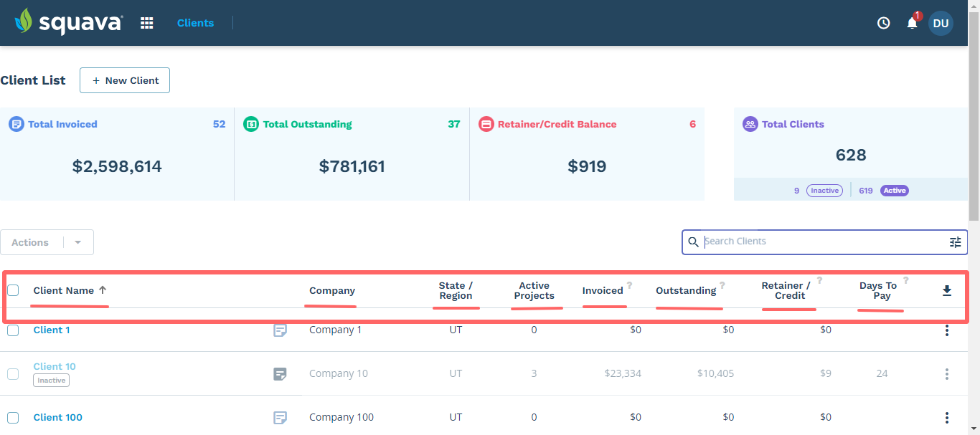Click the Total Outstanding card icon
This screenshot has width=980, height=435.
(x=251, y=124)
